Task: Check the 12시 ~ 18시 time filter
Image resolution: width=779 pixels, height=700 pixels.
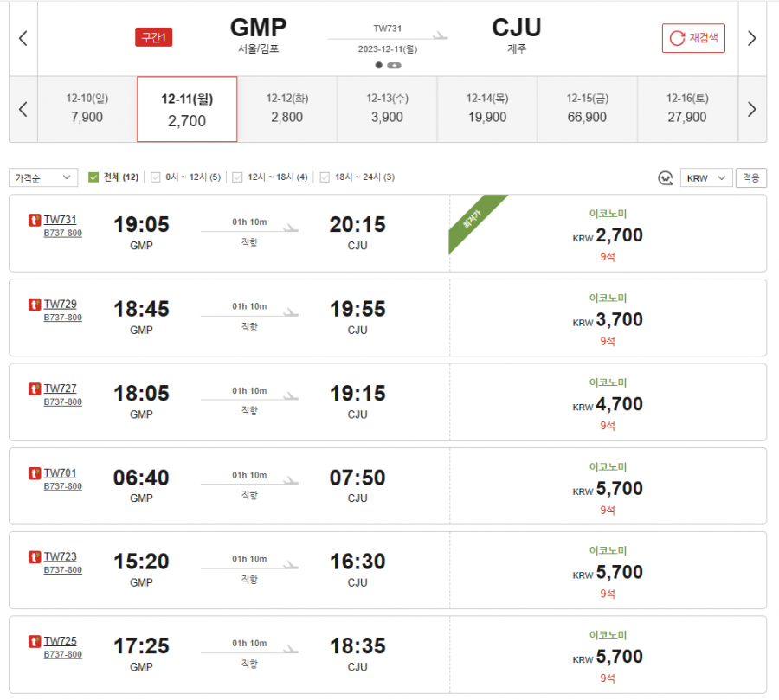Action: 241,177
